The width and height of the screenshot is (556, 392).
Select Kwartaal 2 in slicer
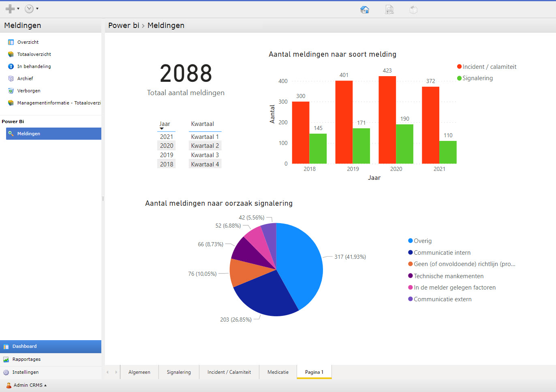(205, 146)
